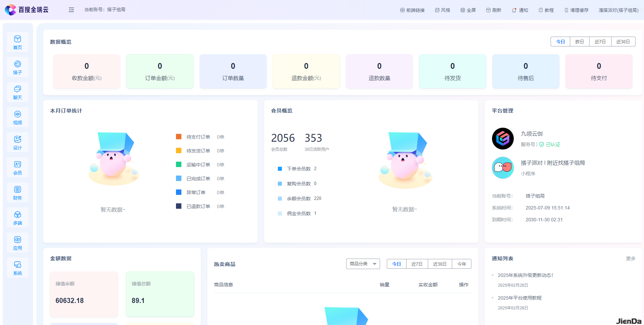Open the 财务 section in the sidebar
The width and height of the screenshot is (644, 325).
[18, 192]
